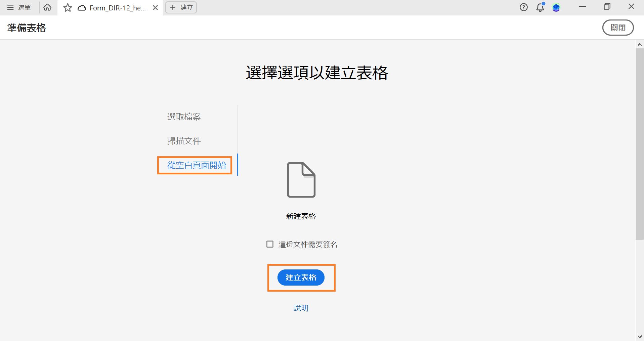Open the help question mark icon
The image size is (644, 341).
tap(523, 7)
